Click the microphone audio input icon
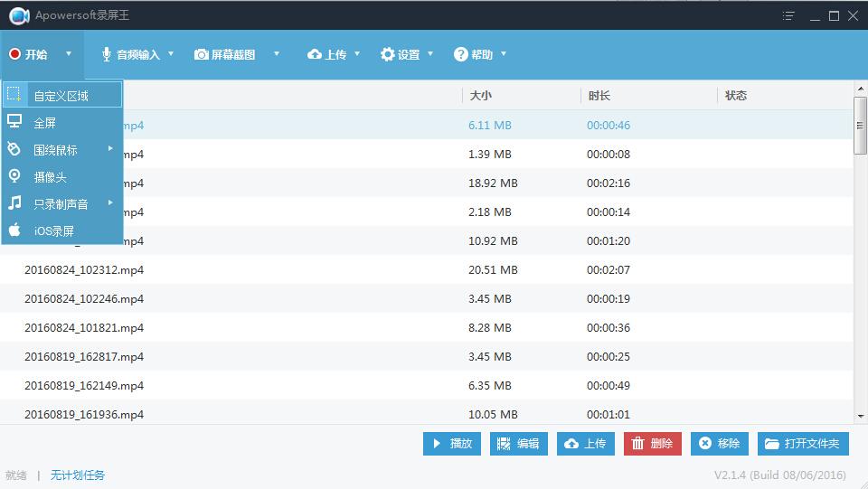The width and height of the screenshot is (868, 489). tap(107, 54)
